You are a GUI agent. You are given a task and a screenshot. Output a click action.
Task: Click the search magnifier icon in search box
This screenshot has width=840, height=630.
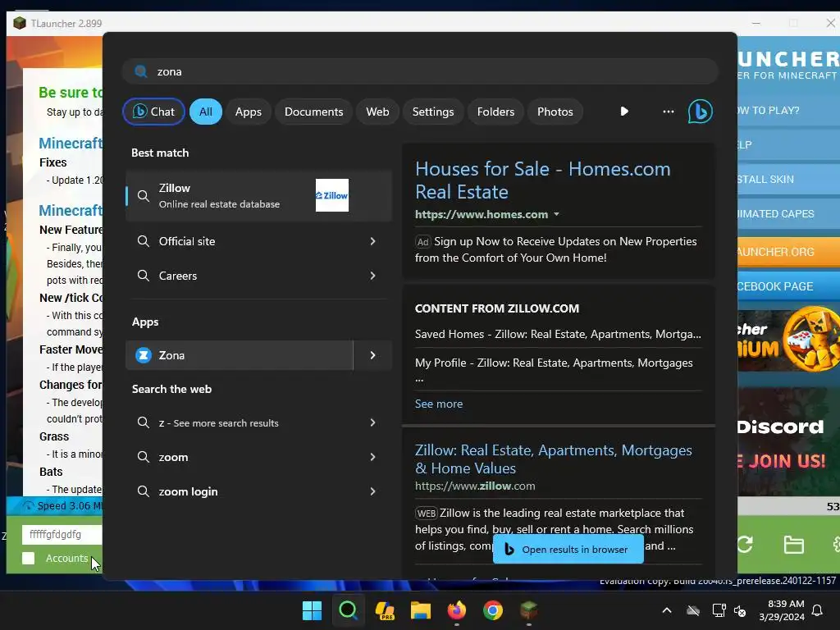coord(141,71)
